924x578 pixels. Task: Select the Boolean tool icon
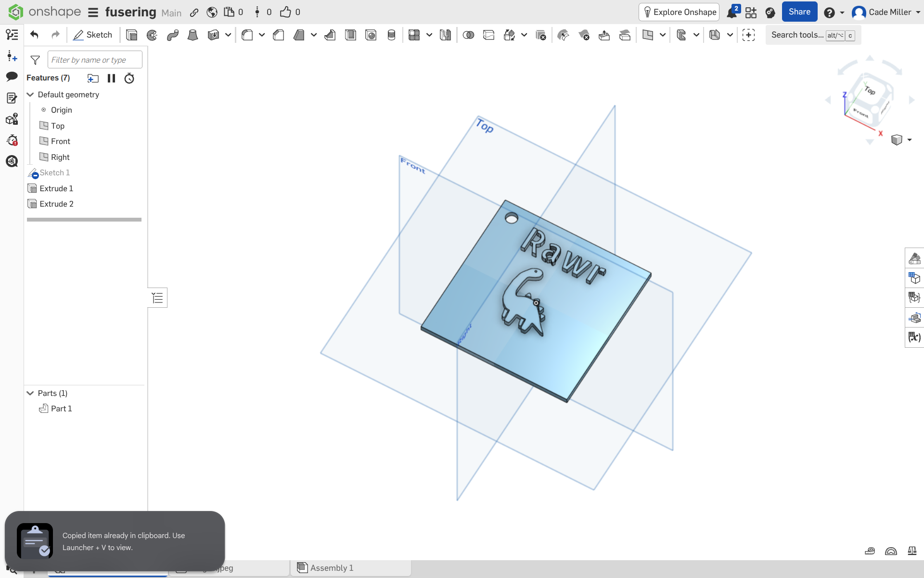pos(468,35)
